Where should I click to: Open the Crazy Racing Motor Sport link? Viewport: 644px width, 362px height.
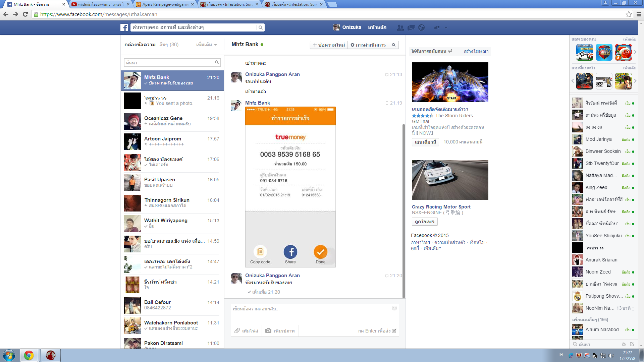[x=441, y=207]
